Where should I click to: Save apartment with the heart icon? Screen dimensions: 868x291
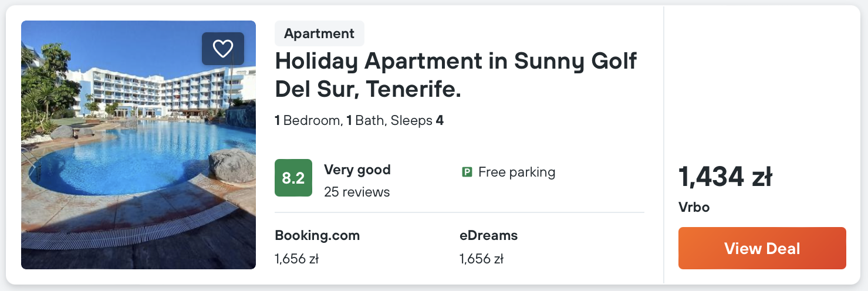point(223,49)
